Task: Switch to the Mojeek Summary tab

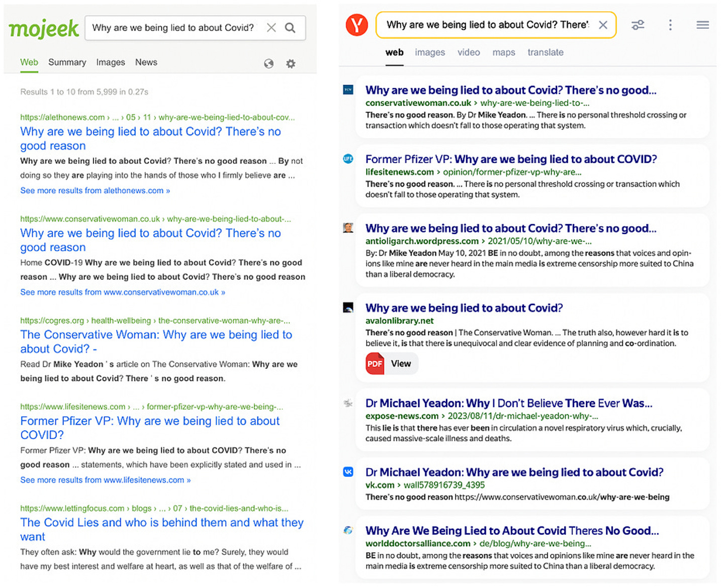Action: click(67, 62)
